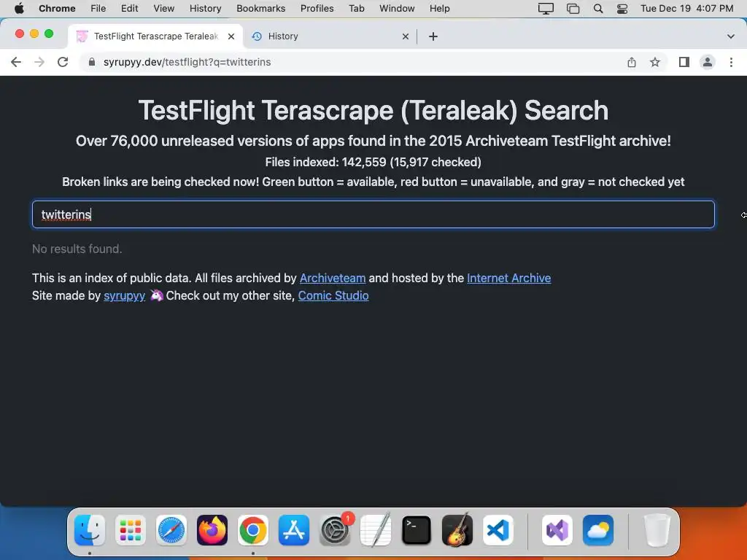Click the Files indexed count text
747x560 pixels.
pos(373,162)
